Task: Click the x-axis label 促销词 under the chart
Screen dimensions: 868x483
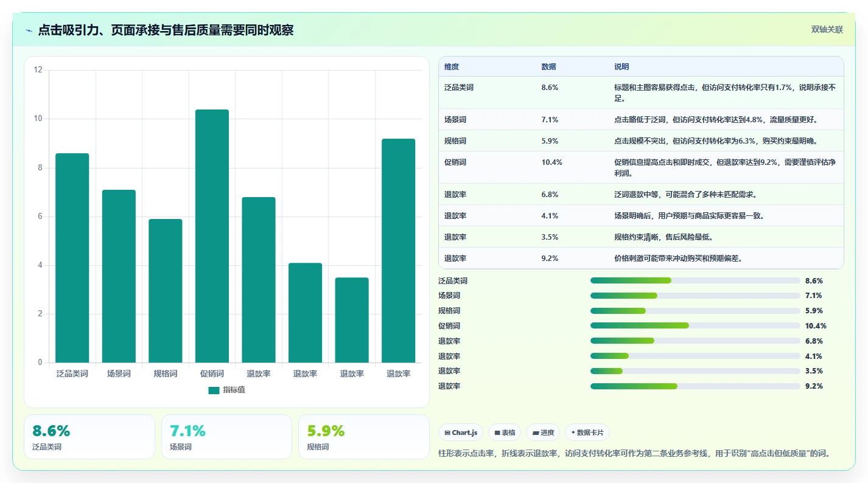Action: pos(212,374)
